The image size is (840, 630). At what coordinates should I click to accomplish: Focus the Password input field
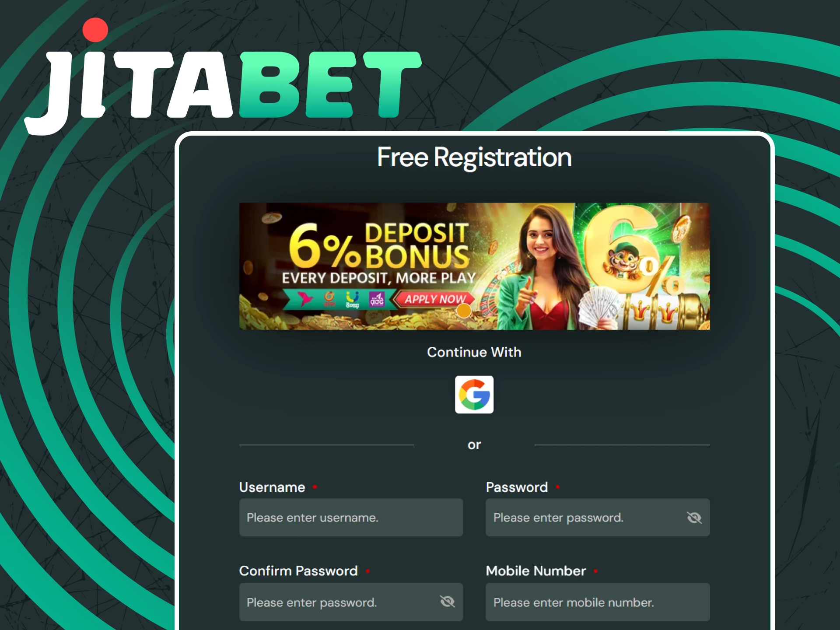point(598,518)
